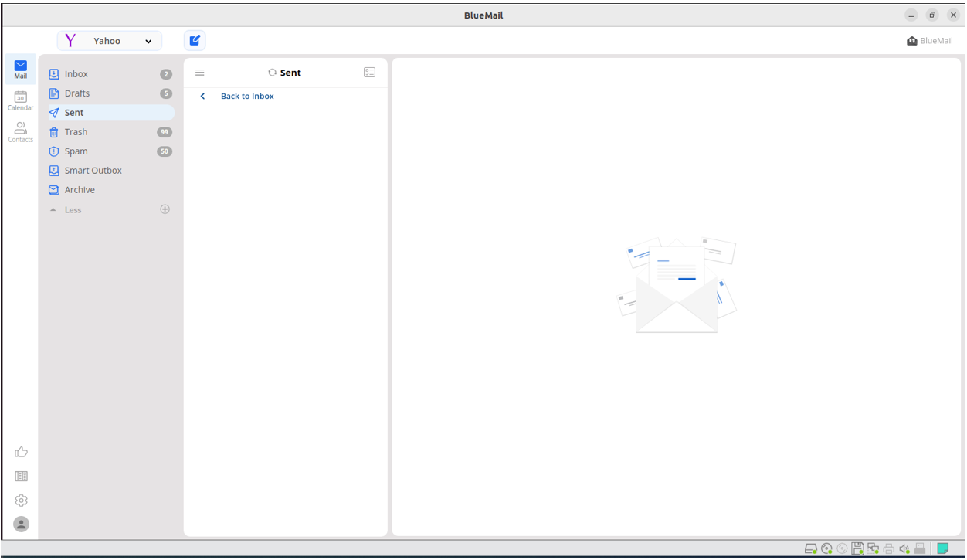967x560 pixels.
Task: Click the BlueMail logo at top right
Action: (930, 41)
